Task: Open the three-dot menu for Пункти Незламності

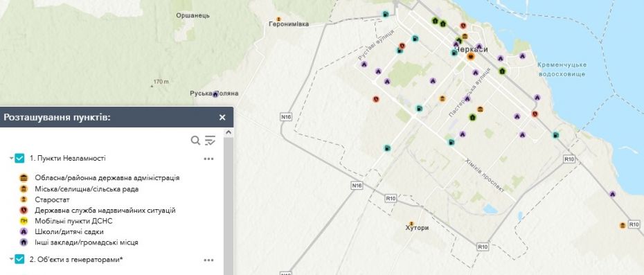Action: click(x=208, y=159)
